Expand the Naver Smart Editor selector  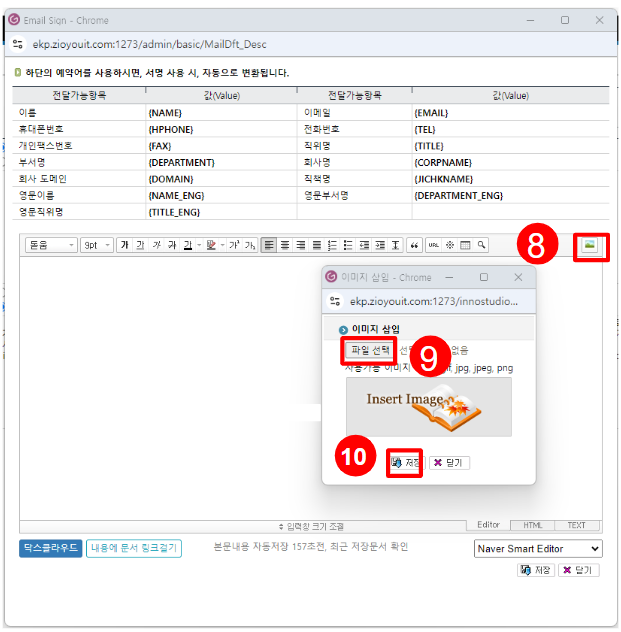[538, 548]
